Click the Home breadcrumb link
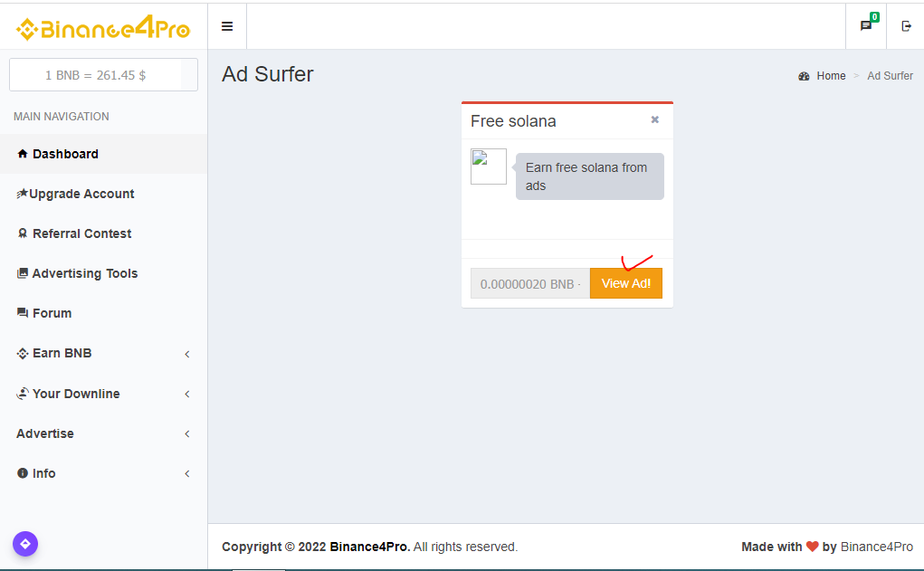Image resolution: width=924 pixels, height=571 pixels. (x=831, y=76)
